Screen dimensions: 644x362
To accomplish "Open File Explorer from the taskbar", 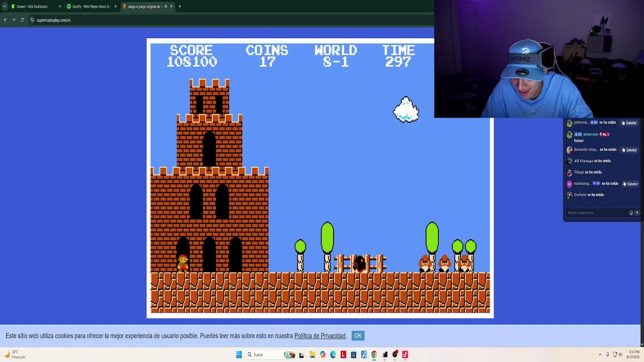I will 312,354.
